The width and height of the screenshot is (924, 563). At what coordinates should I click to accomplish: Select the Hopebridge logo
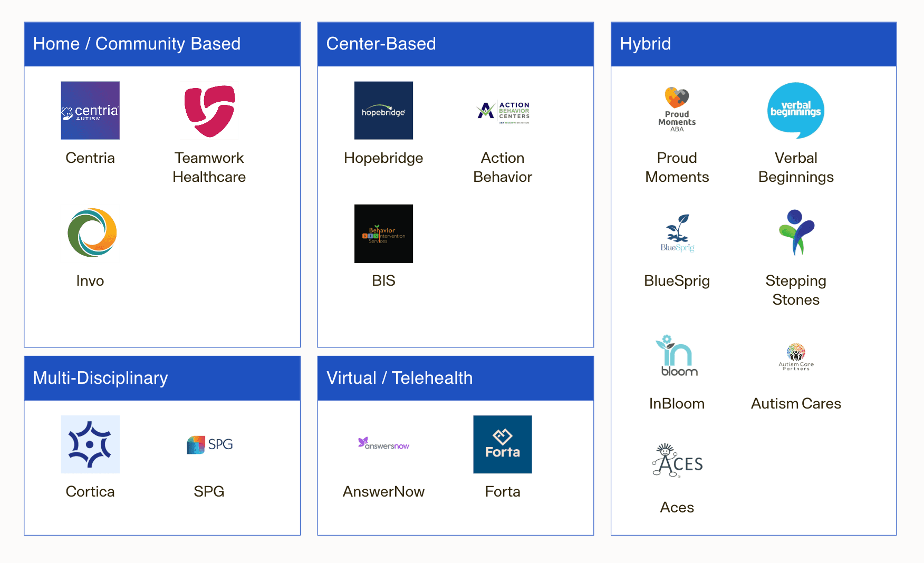(x=383, y=110)
